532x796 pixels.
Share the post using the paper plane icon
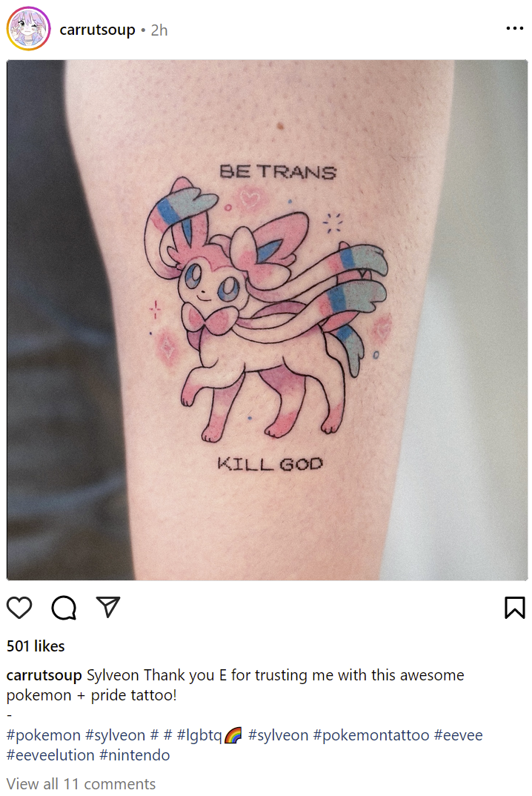[108, 607]
